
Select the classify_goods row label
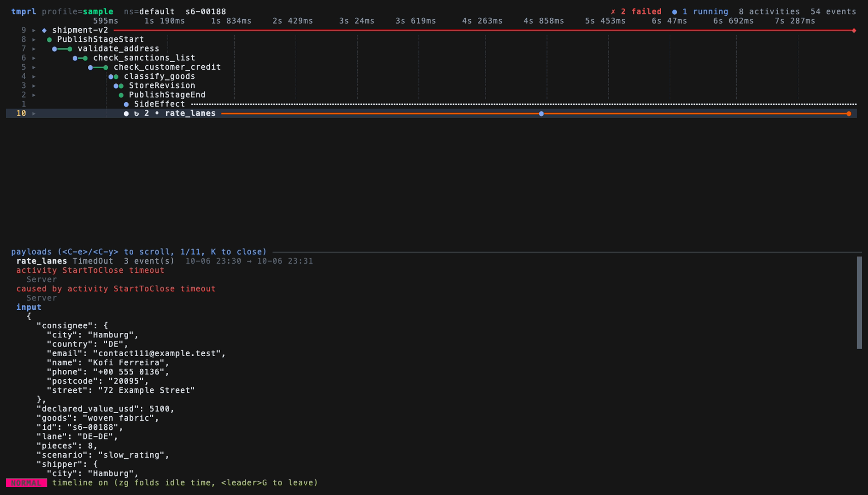[x=159, y=77]
